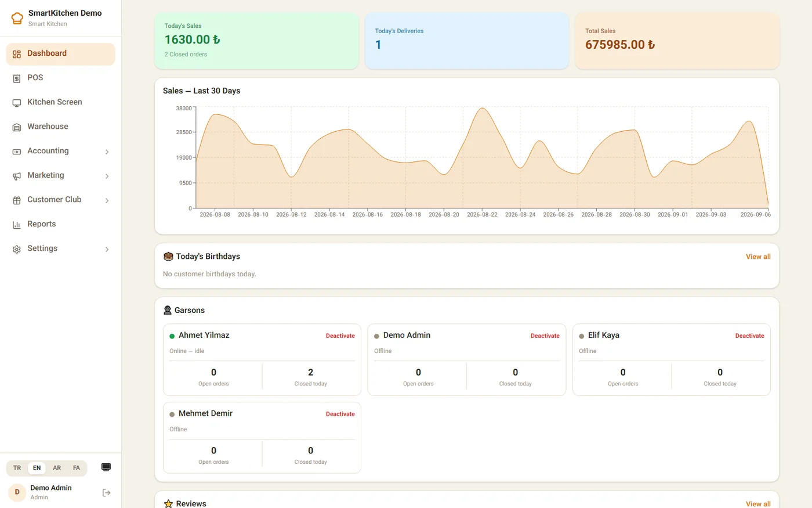Screen dimensions: 812x508
Task: Open the Warehouse menu item
Action: click(60, 127)
